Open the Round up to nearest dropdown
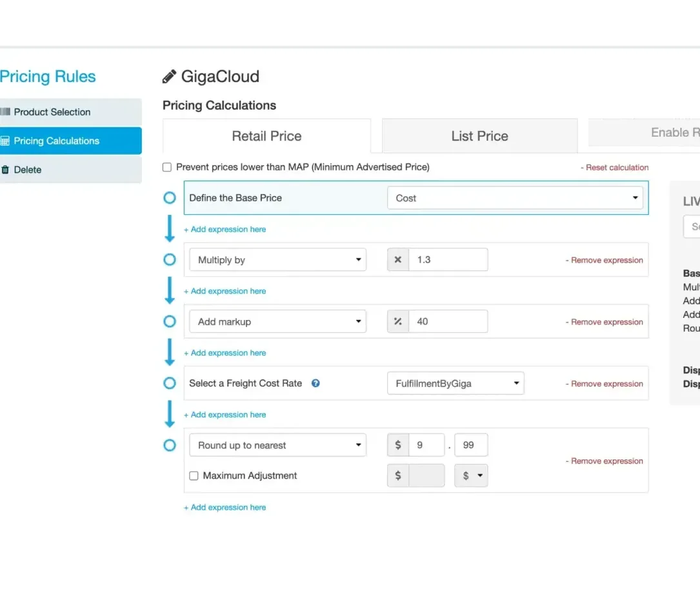 pos(277,445)
